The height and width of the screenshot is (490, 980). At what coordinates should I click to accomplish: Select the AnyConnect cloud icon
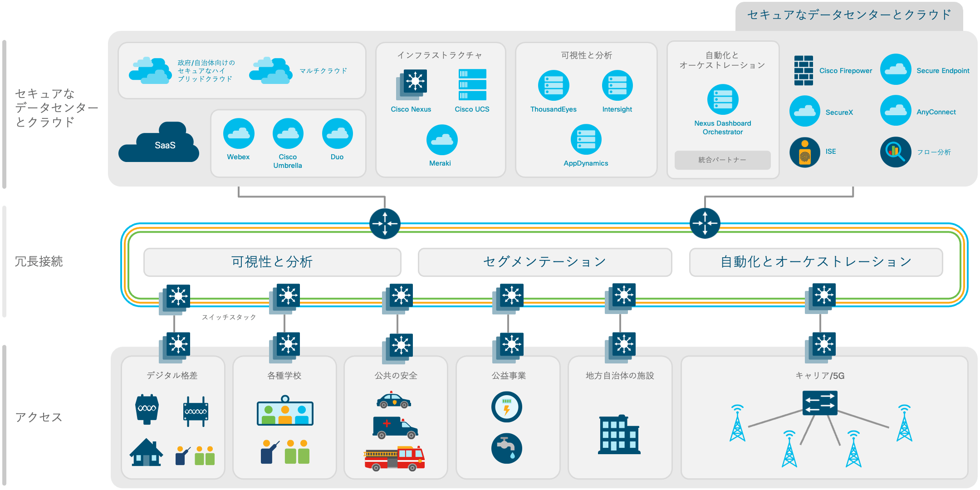point(896,110)
